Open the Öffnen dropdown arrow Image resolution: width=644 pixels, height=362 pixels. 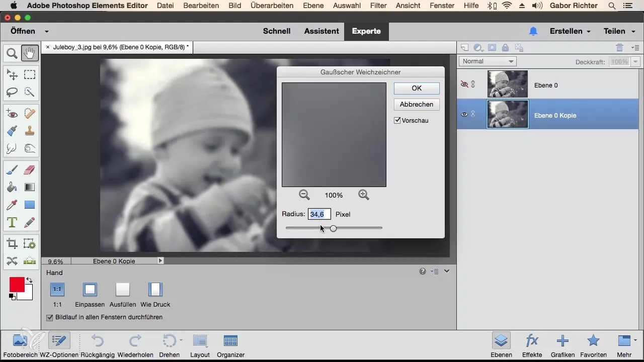(47, 31)
